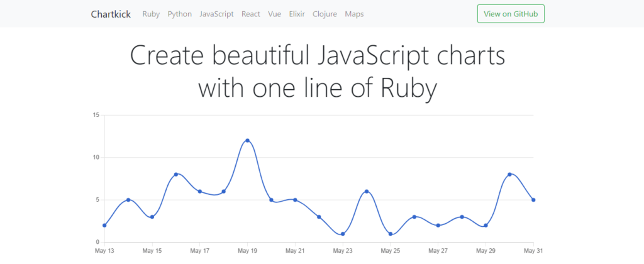Click the May 21 data point valued 5
This screenshot has width=644, height=264.
[x=295, y=200]
